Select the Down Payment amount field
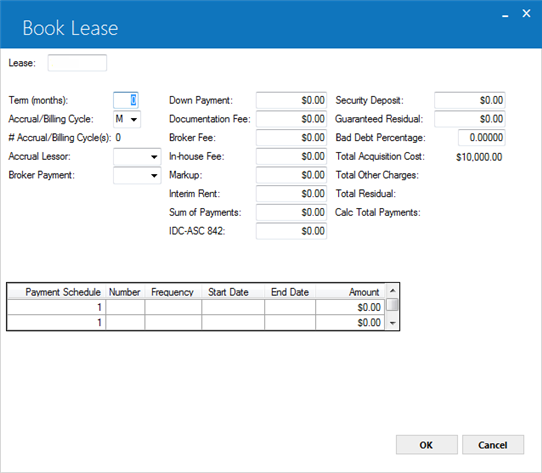 [291, 100]
